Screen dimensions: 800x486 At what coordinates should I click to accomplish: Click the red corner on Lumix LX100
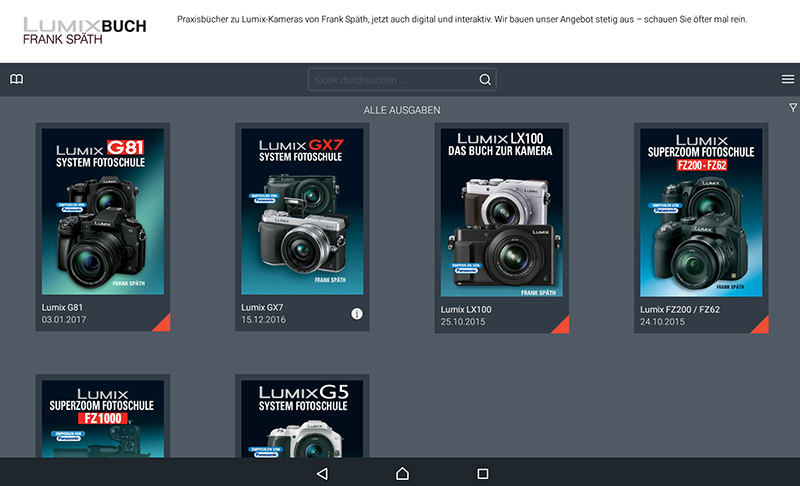[562, 326]
